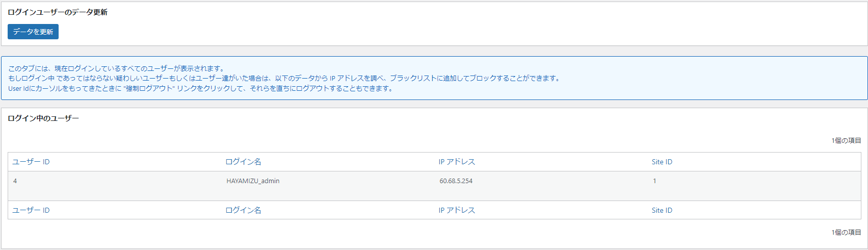Click Site ID link in table footer
868x250 pixels.
(662, 210)
